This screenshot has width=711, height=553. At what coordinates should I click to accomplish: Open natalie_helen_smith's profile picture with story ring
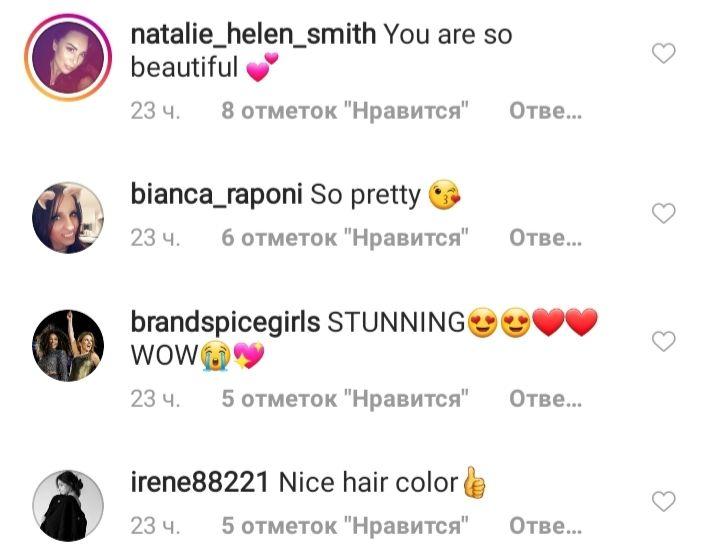pyautogui.click(x=68, y=58)
